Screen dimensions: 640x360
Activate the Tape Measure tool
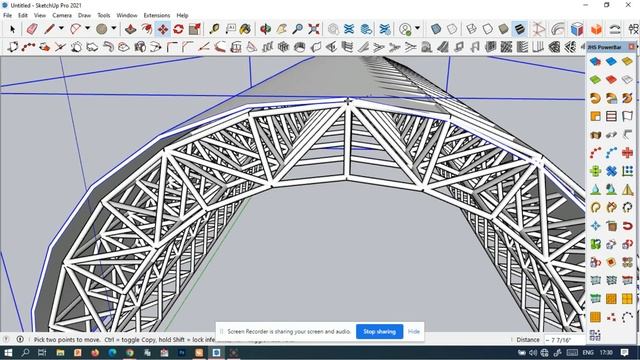click(x=214, y=29)
